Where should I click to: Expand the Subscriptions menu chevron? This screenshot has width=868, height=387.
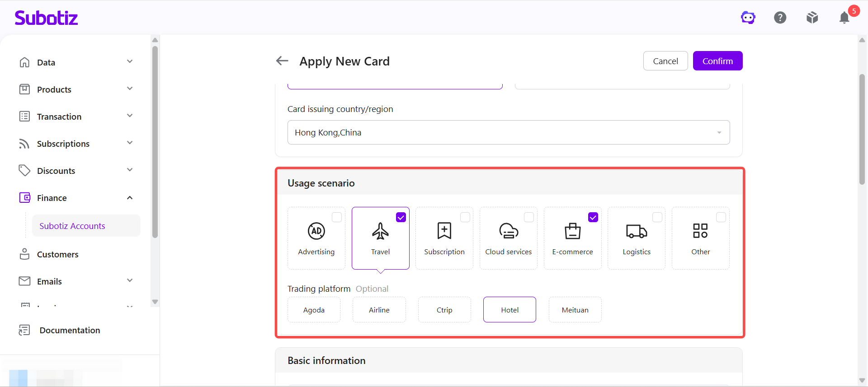[130, 143]
